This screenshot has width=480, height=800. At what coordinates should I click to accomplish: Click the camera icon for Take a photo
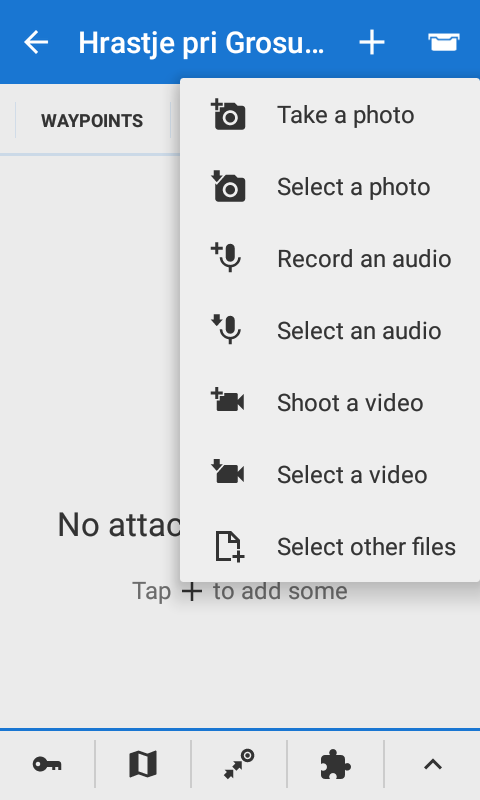coord(228,115)
